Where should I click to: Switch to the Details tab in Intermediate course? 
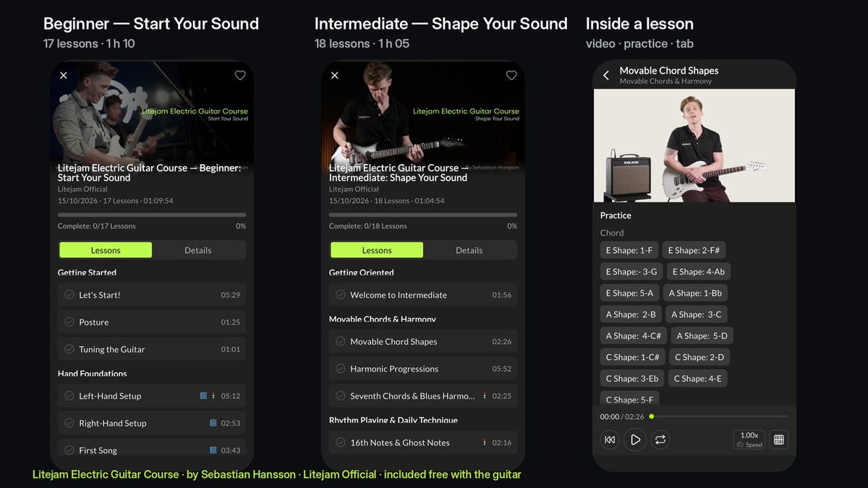tap(469, 250)
